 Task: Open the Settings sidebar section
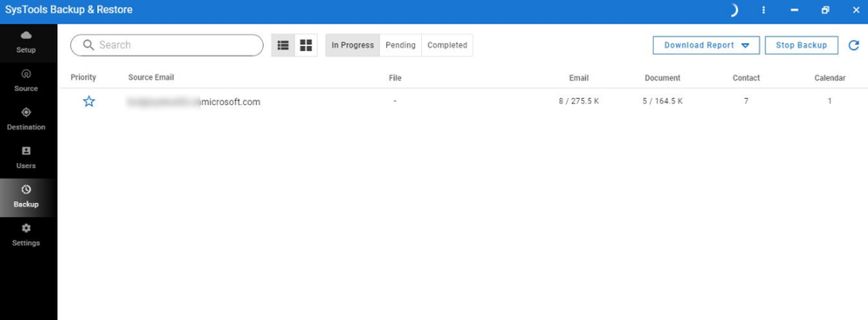pos(26,236)
